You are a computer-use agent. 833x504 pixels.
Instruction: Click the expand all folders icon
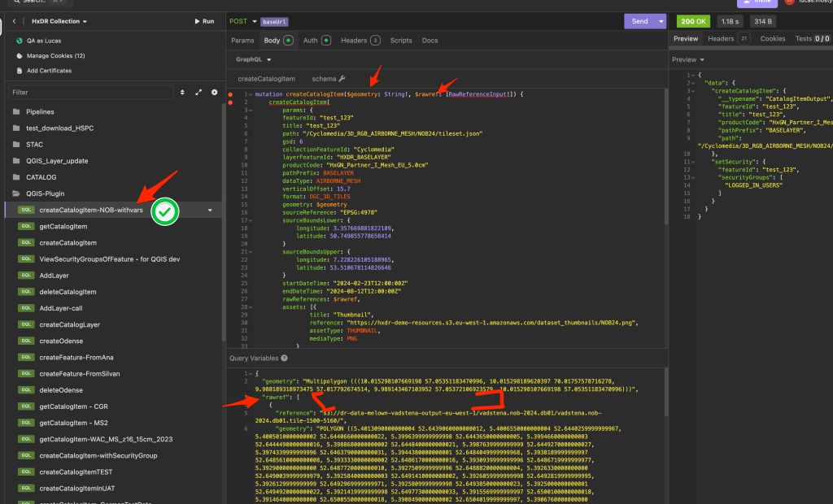pyautogui.click(x=198, y=93)
